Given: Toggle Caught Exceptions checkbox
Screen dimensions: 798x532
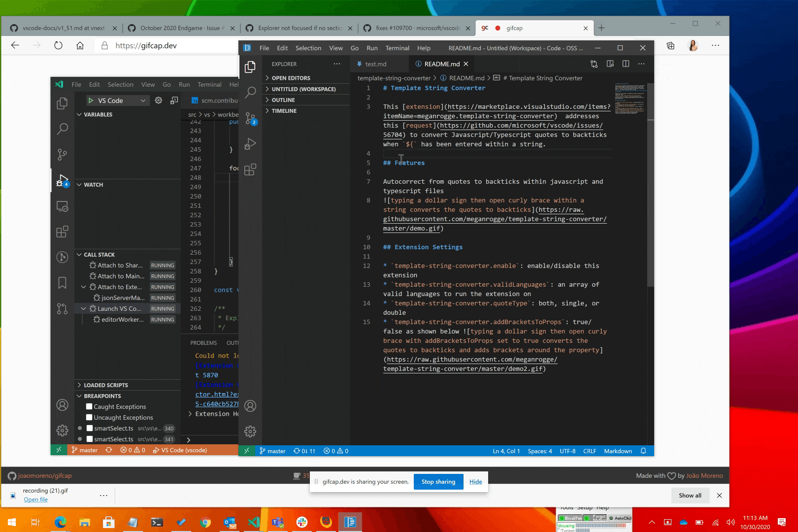Looking at the screenshot, I should pyautogui.click(x=89, y=406).
